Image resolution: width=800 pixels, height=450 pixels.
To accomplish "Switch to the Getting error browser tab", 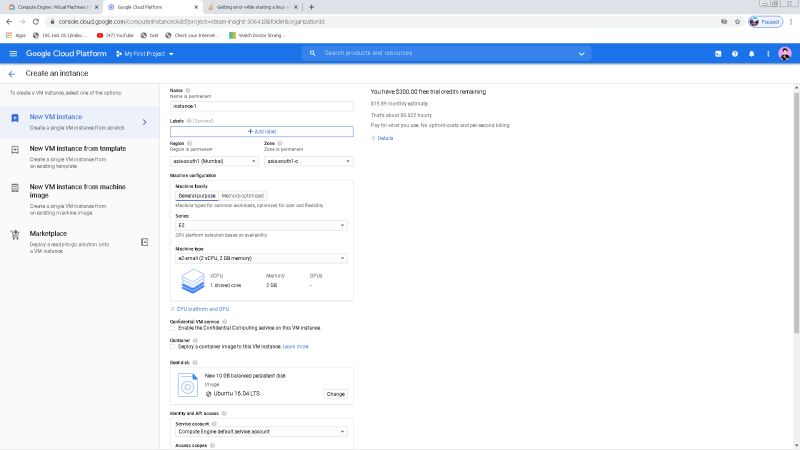I will (x=252, y=7).
